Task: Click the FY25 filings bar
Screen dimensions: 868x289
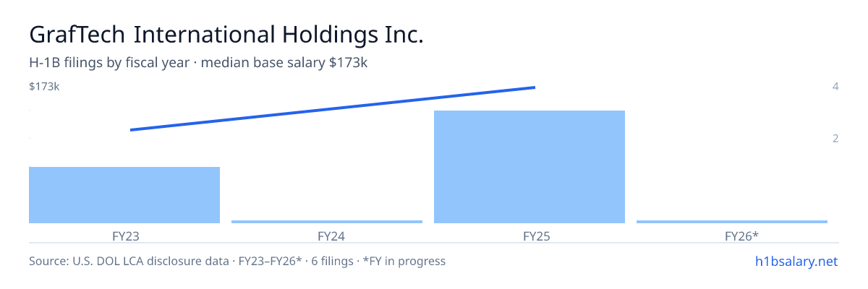Action: click(529, 167)
